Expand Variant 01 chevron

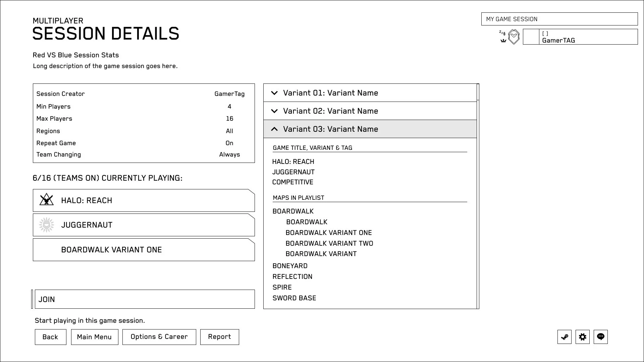[274, 93]
